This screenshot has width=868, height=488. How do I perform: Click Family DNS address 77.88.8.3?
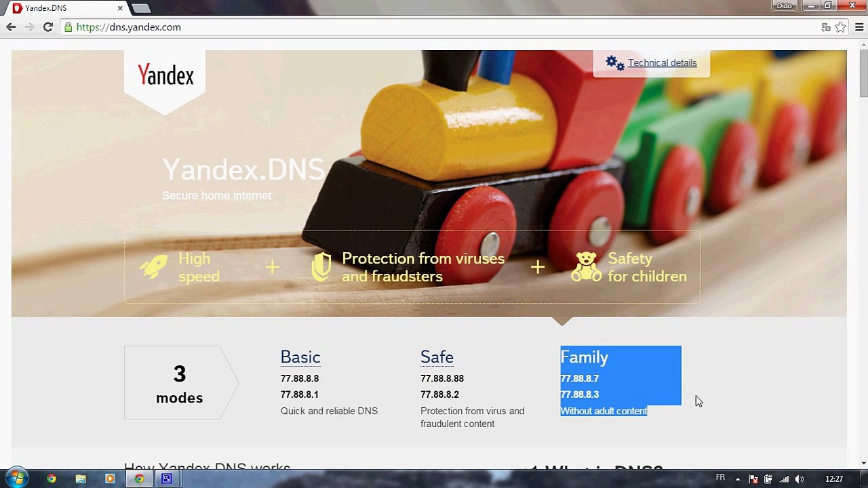(x=579, y=394)
